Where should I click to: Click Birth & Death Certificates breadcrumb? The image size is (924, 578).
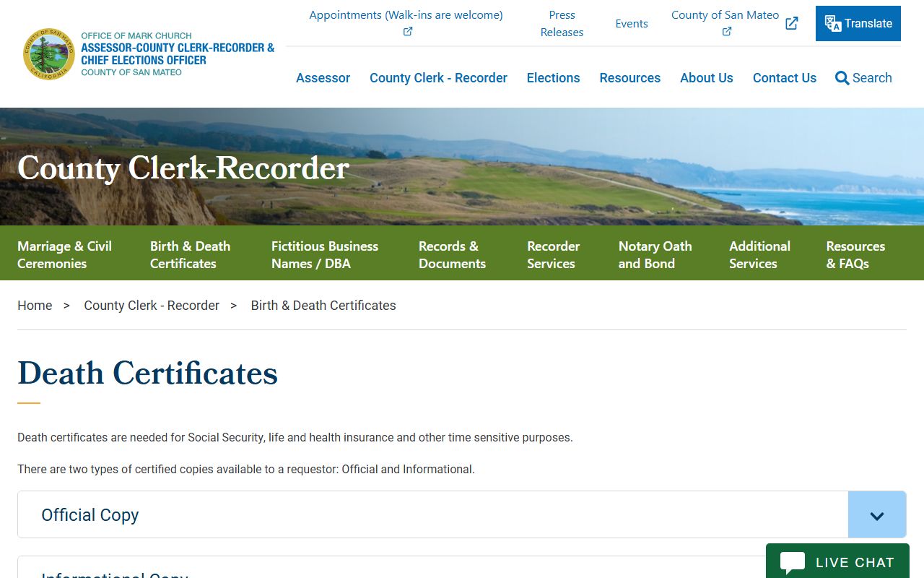coord(323,306)
